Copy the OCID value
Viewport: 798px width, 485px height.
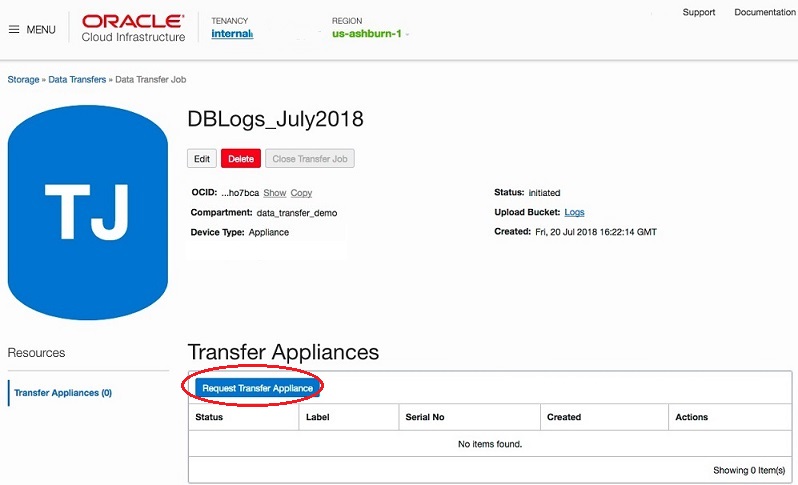click(x=301, y=193)
